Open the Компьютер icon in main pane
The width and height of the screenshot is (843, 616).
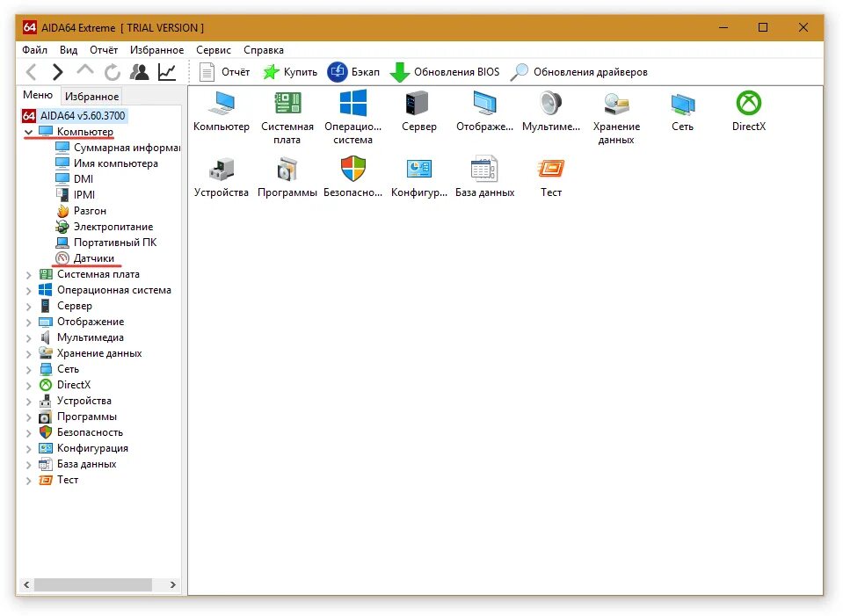click(222, 104)
